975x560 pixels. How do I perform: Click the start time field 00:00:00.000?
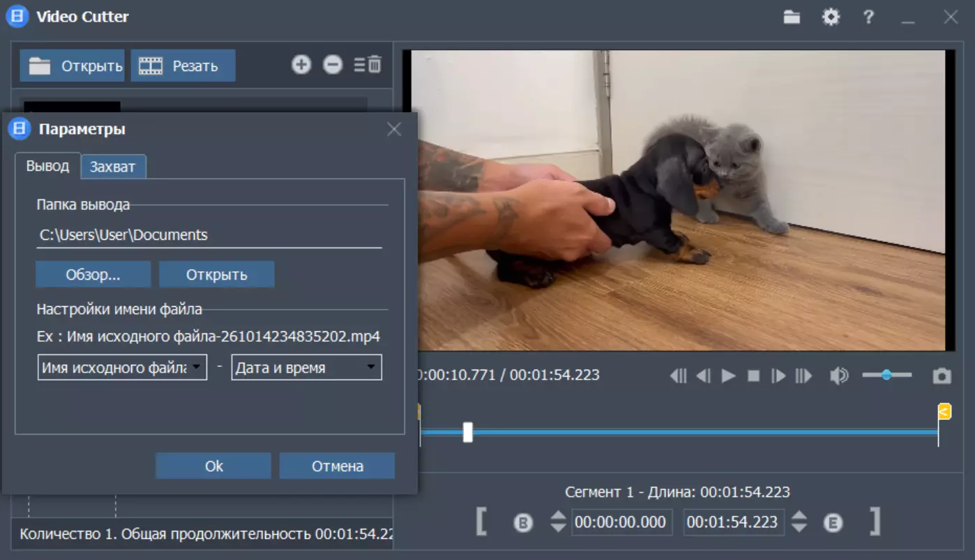click(622, 522)
